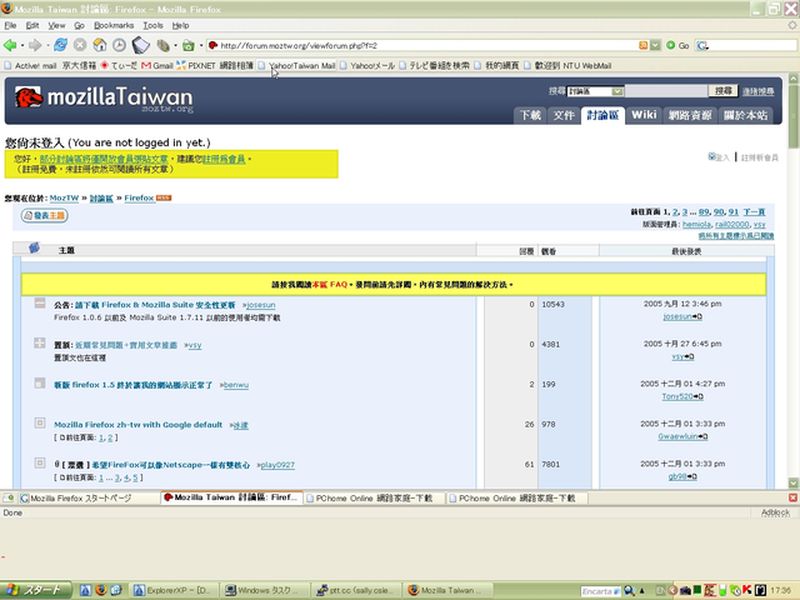Click the magnifier icon next to Encarta box
This screenshot has height=600, width=800.
coord(629,590)
